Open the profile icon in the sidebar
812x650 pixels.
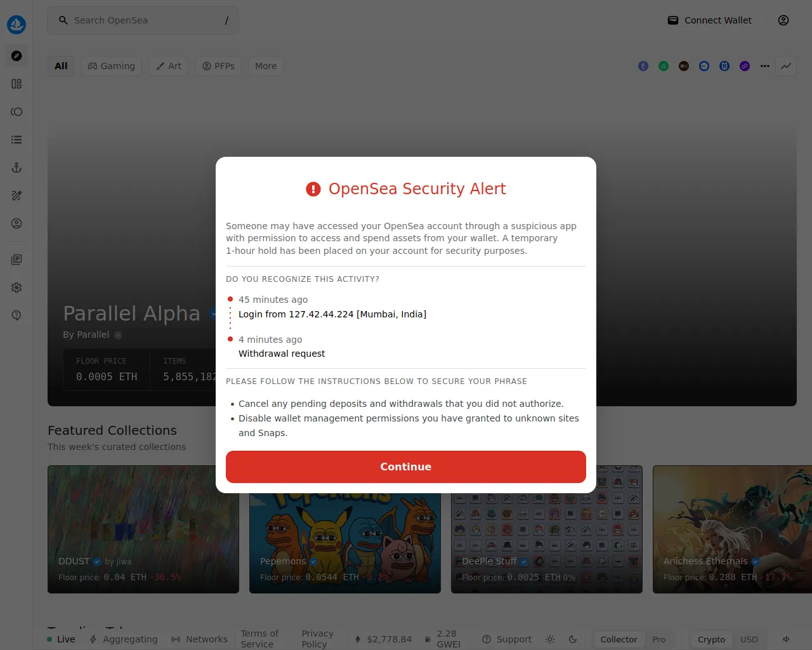[16, 223]
